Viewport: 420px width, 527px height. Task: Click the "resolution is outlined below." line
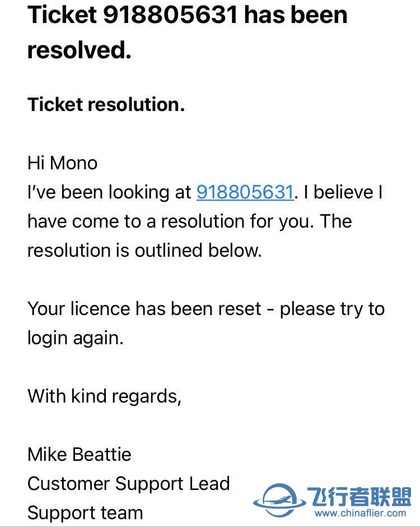144,251
